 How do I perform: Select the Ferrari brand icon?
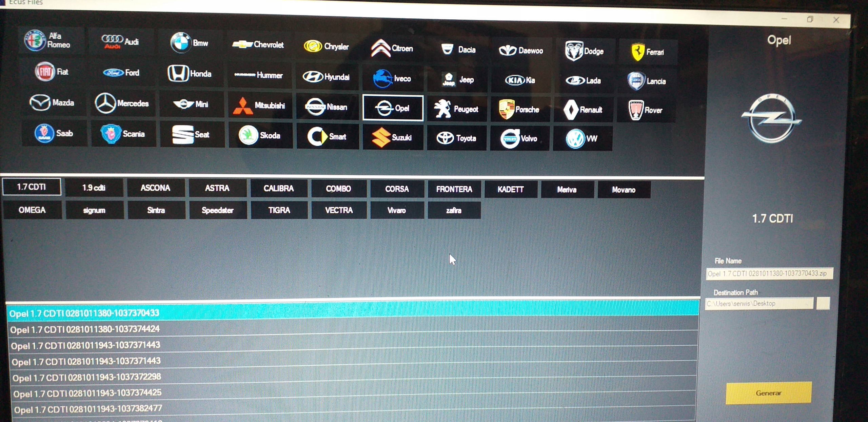[x=638, y=52]
